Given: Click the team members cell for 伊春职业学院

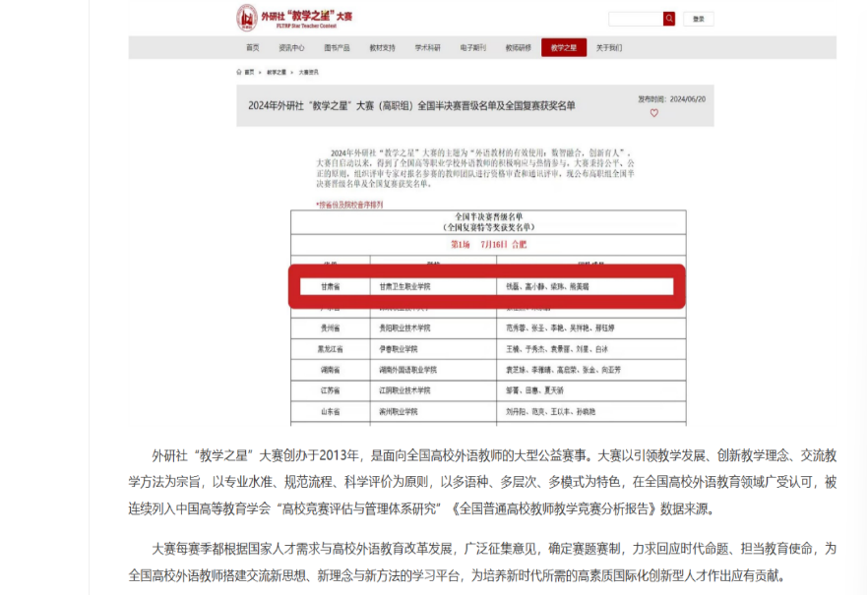Looking at the screenshot, I should (591, 349).
